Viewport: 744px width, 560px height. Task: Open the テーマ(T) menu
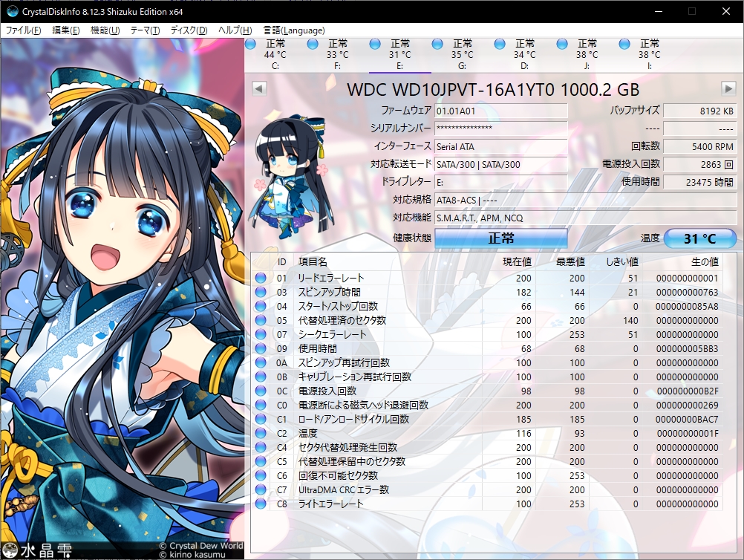click(x=145, y=30)
